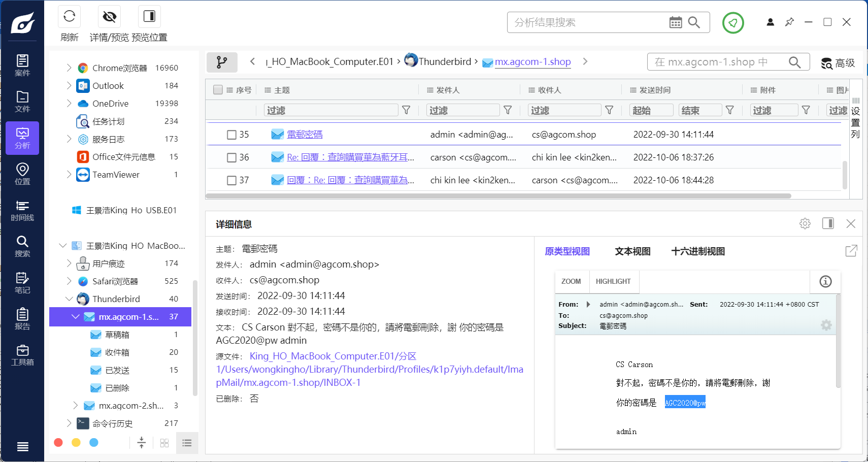
Task: Click the refresh icon in toolbar
Action: point(70,16)
